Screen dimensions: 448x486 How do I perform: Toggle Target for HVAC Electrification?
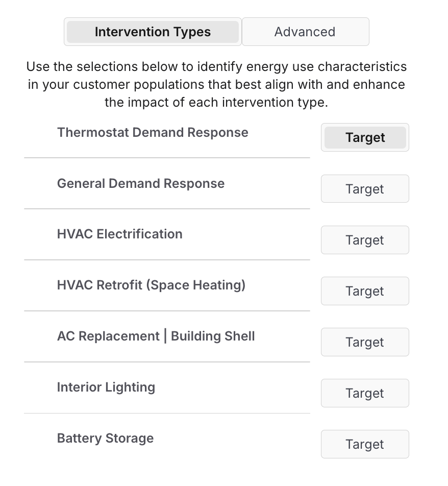pos(365,240)
